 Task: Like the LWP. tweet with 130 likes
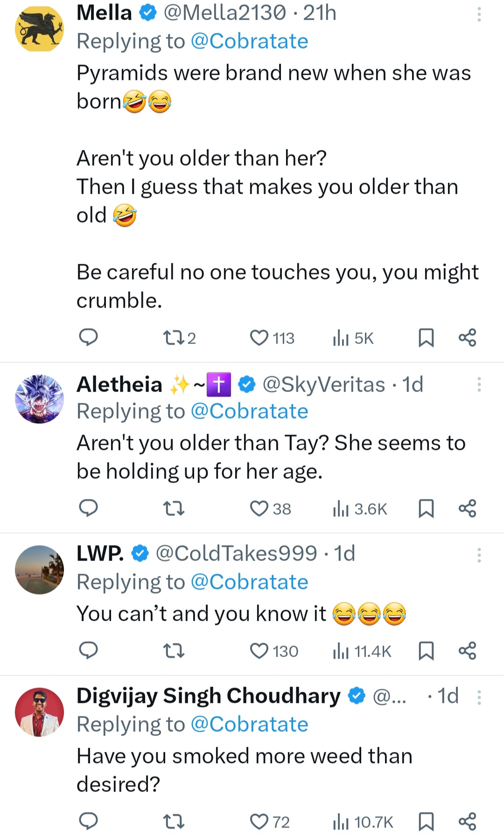coord(259,651)
